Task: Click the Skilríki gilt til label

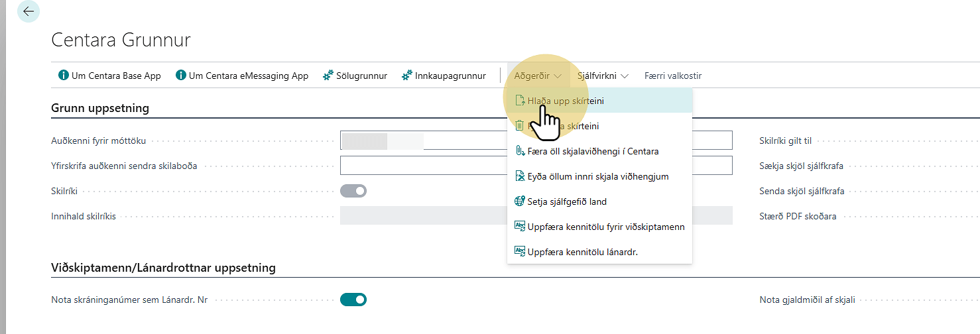Action: [x=785, y=140]
